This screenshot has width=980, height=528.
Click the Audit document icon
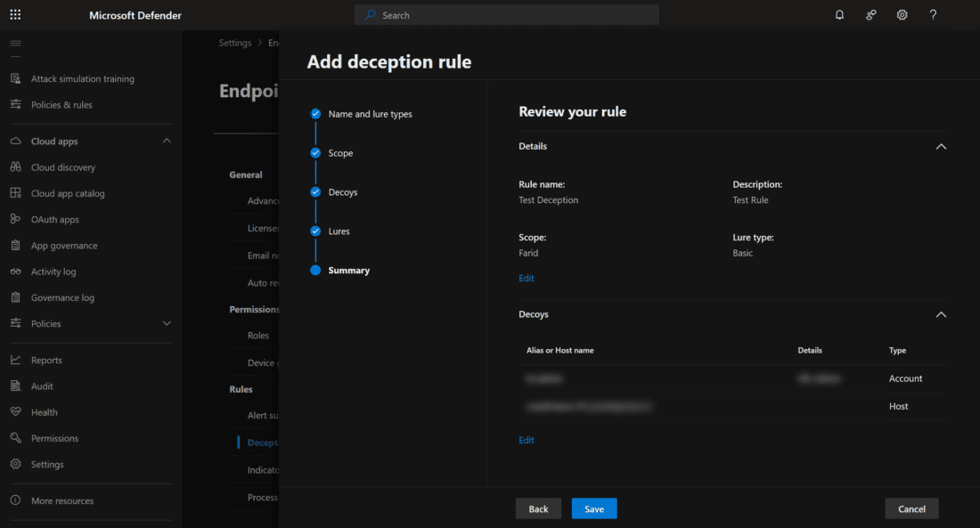click(16, 386)
